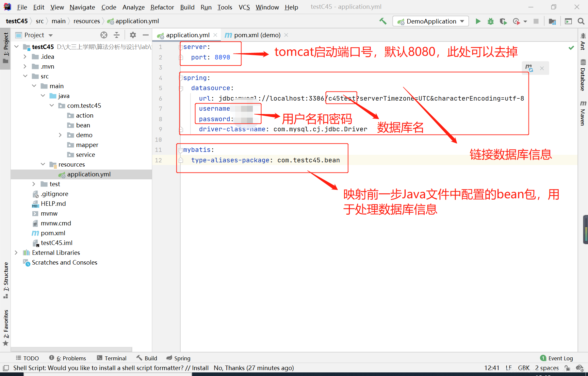
Task: Click the Search Everywhere magnifier icon
Action: click(581, 21)
